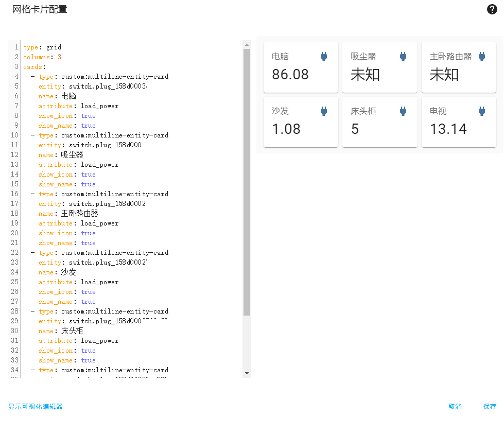Image resolution: width=504 pixels, height=434 pixels.
Task: Click the plug icon on the 床头柜 card
Action: [x=403, y=111]
